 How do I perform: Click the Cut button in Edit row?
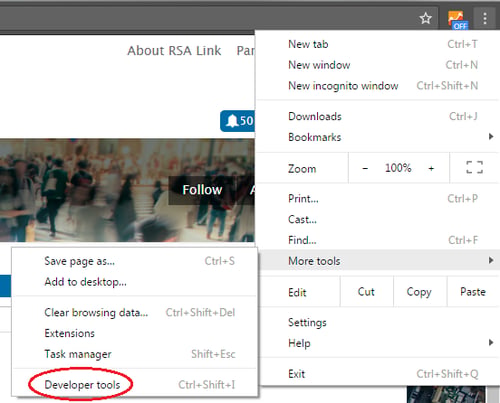point(366,292)
